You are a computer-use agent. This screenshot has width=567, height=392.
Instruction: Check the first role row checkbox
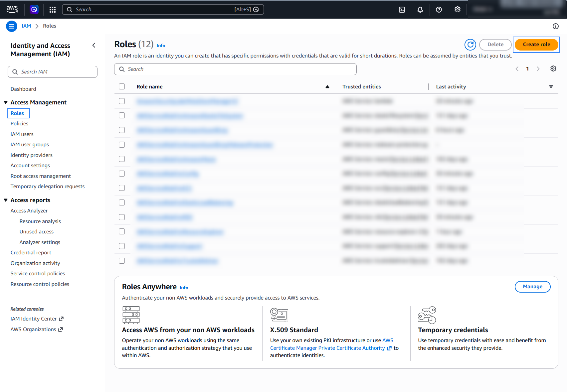click(x=122, y=101)
